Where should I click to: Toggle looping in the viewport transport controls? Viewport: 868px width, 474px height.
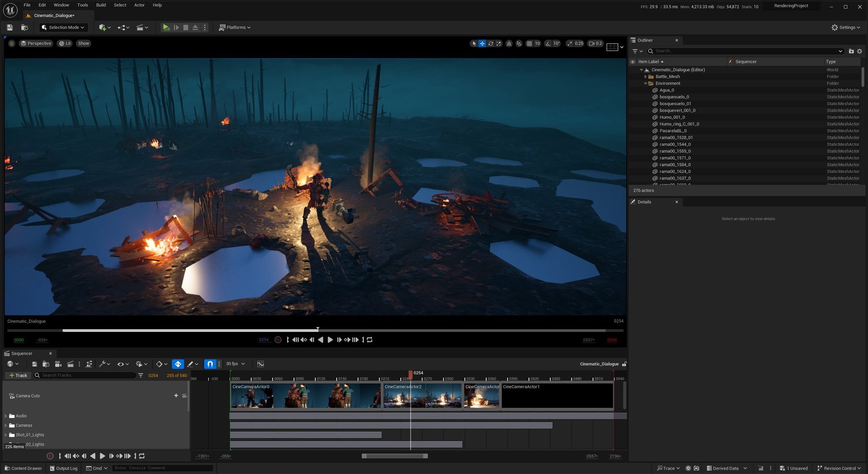369,340
